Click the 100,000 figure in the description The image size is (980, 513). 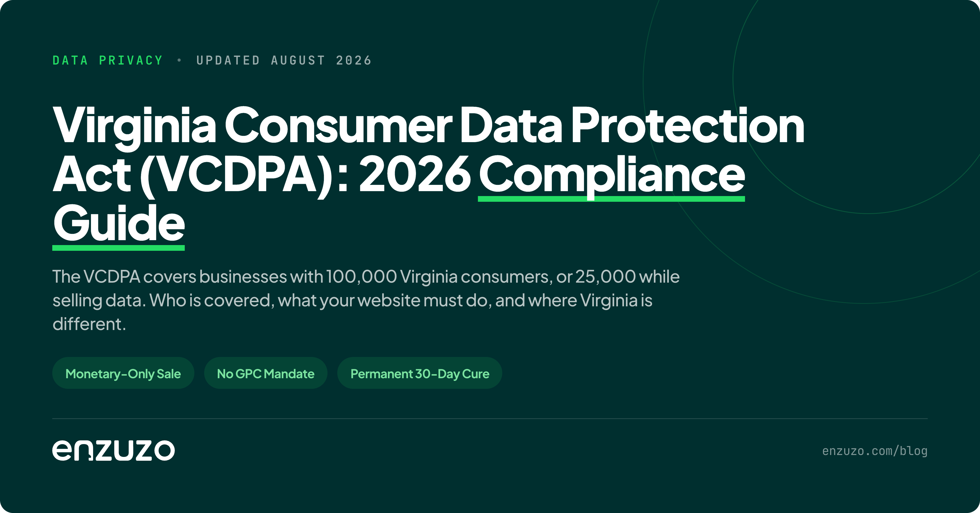pyautogui.click(x=362, y=277)
